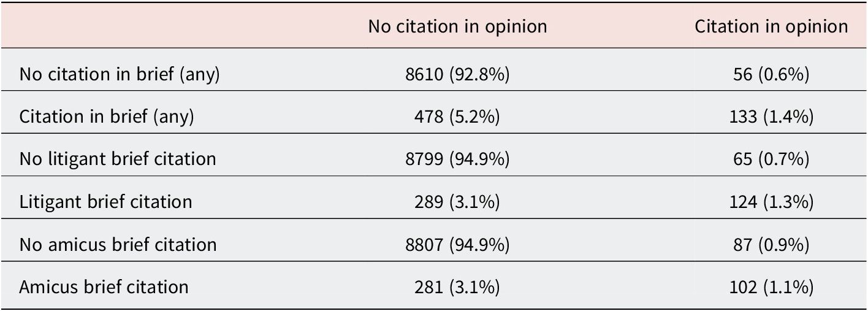Select the 'No citation in brief (any)' row label
The image size is (868, 311).
coord(120,74)
